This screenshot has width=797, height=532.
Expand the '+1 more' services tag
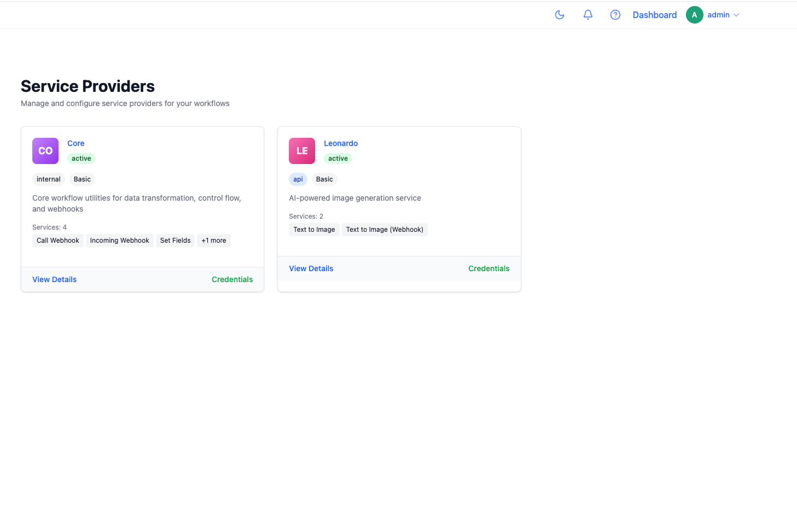pyautogui.click(x=213, y=241)
